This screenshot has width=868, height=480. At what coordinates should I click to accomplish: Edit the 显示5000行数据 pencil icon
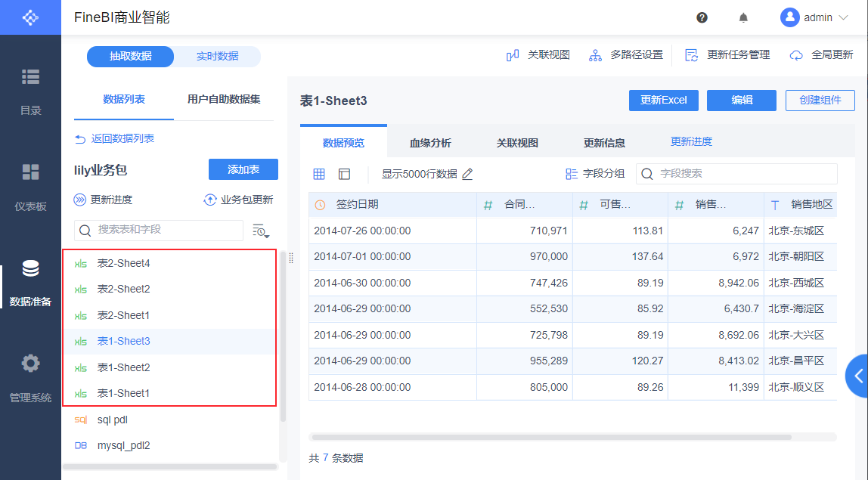point(467,174)
